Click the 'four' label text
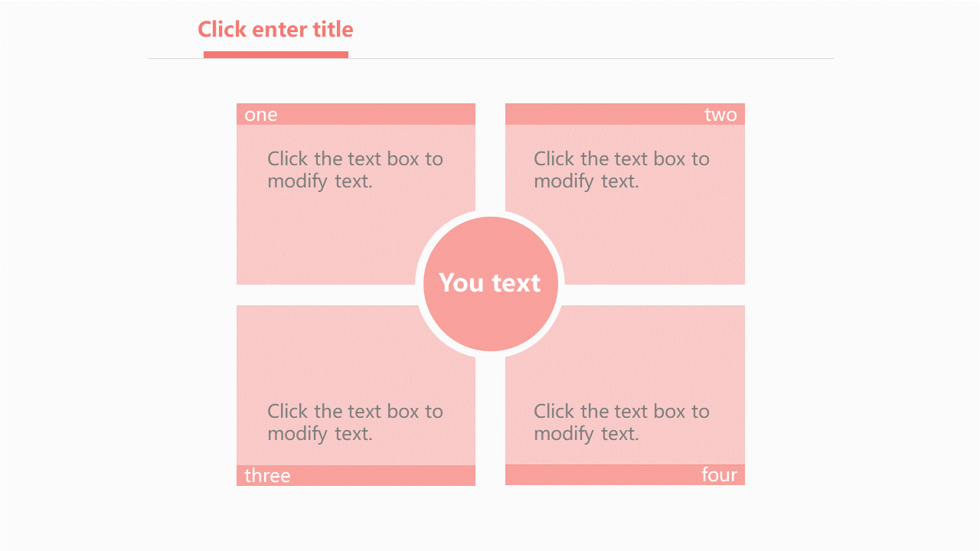The height and width of the screenshot is (551, 980). coord(719,475)
